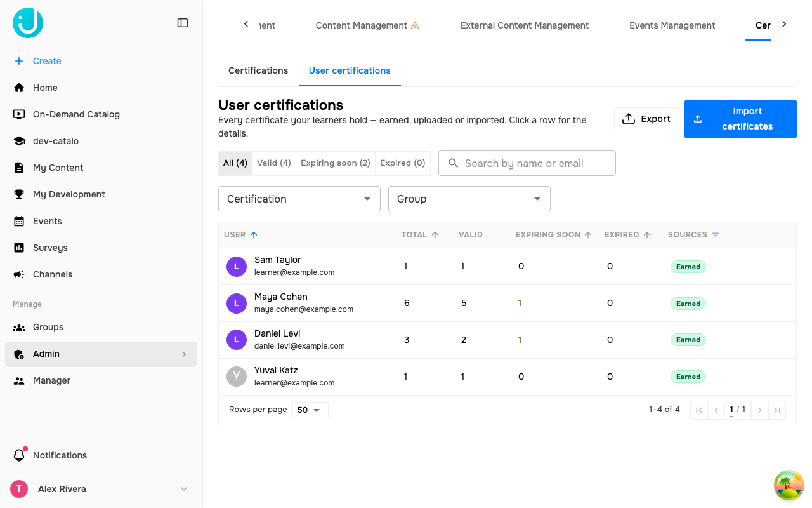
Task: Click the Home house icon
Action: pyautogui.click(x=19, y=88)
